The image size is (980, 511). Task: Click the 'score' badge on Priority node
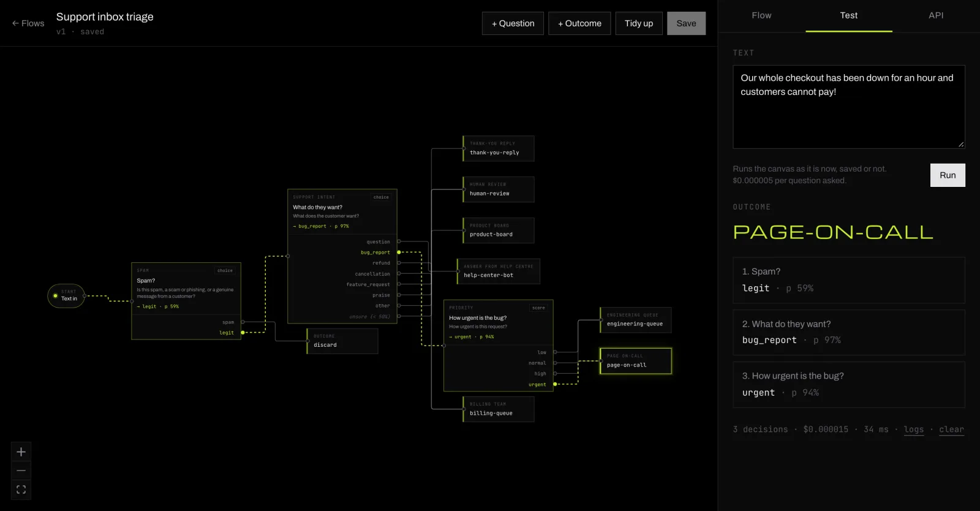click(x=538, y=308)
